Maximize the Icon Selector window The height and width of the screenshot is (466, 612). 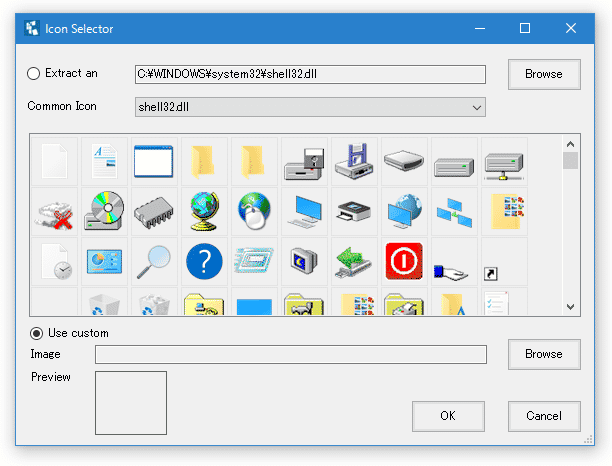click(525, 28)
